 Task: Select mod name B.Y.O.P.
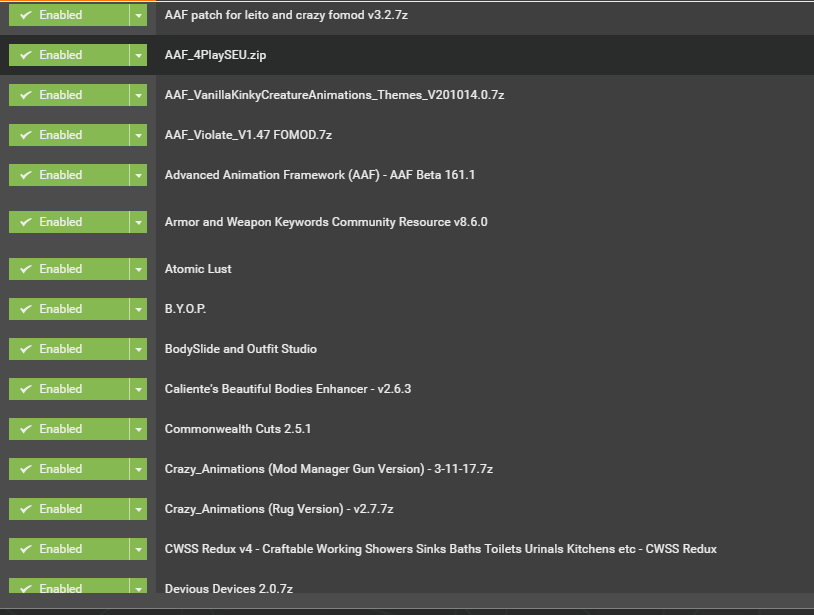[185, 309]
